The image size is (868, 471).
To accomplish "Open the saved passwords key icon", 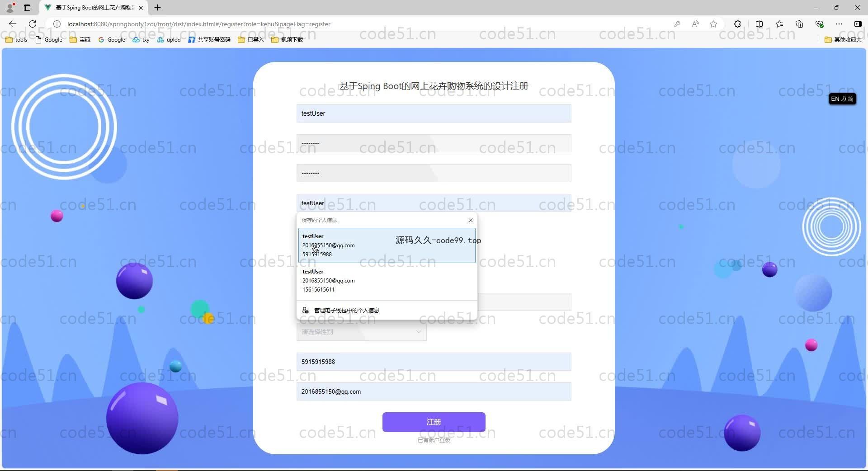I will (677, 24).
